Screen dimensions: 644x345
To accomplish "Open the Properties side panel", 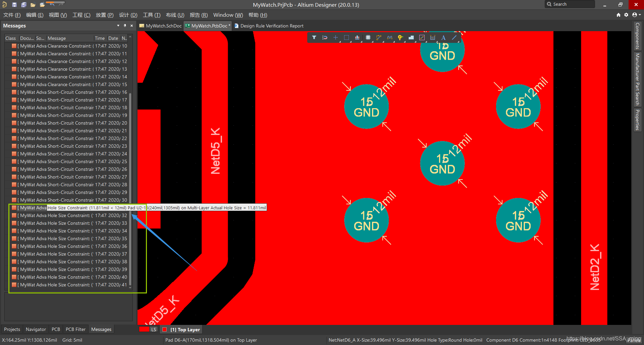I will coord(637,120).
